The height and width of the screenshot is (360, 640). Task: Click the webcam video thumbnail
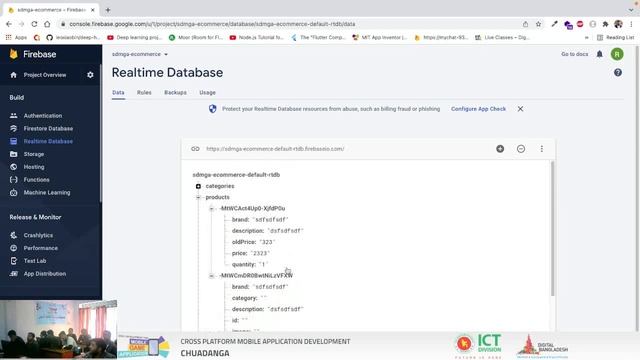[58, 329]
